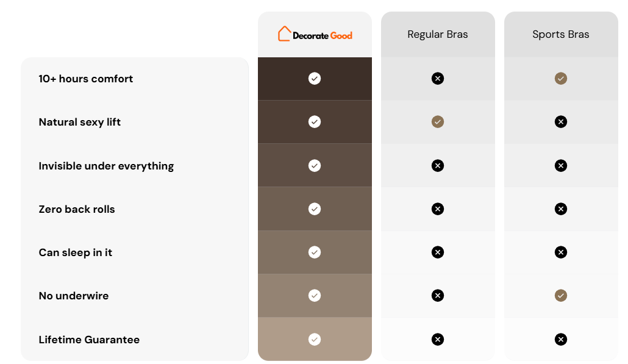This screenshot has width=628, height=364.
Task: Click the Lifetime Guarantee feature label
Action: [89, 340]
